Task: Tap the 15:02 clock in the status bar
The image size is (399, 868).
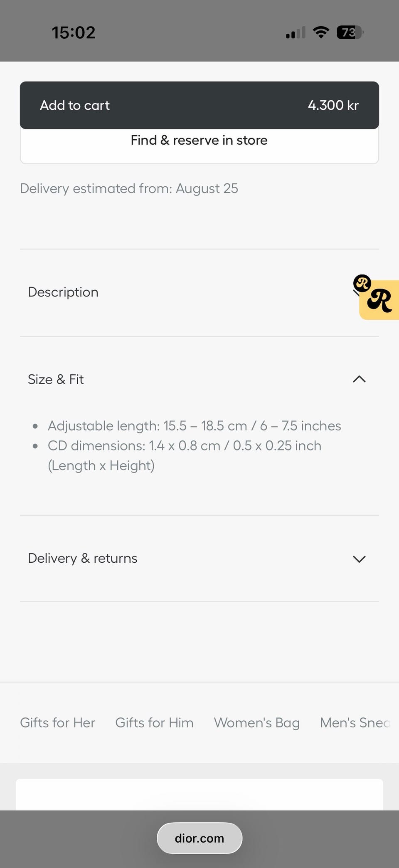Action: pos(74,32)
